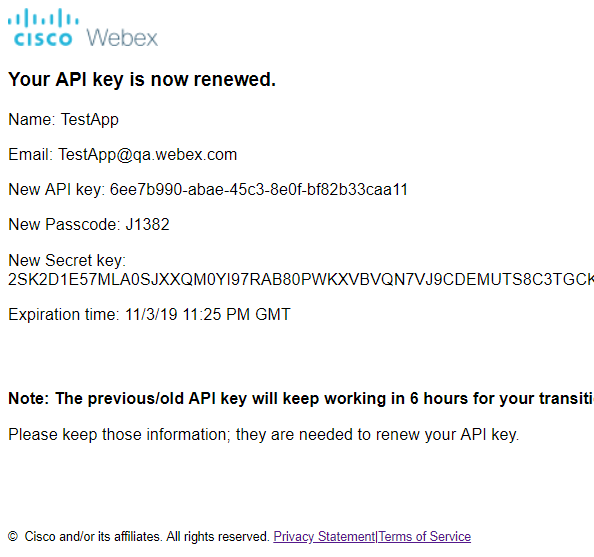Click the 'Expiration time:' label
594x557 pixels.
(x=64, y=314)
